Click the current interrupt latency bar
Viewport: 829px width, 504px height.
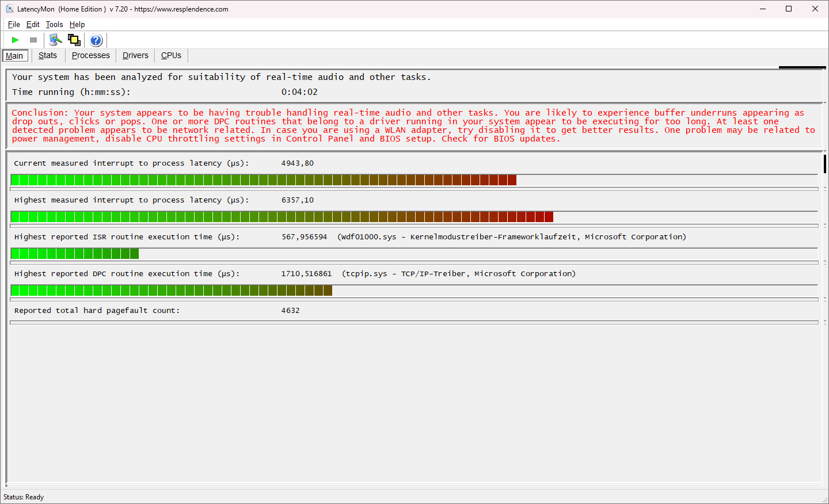point(414,180)
